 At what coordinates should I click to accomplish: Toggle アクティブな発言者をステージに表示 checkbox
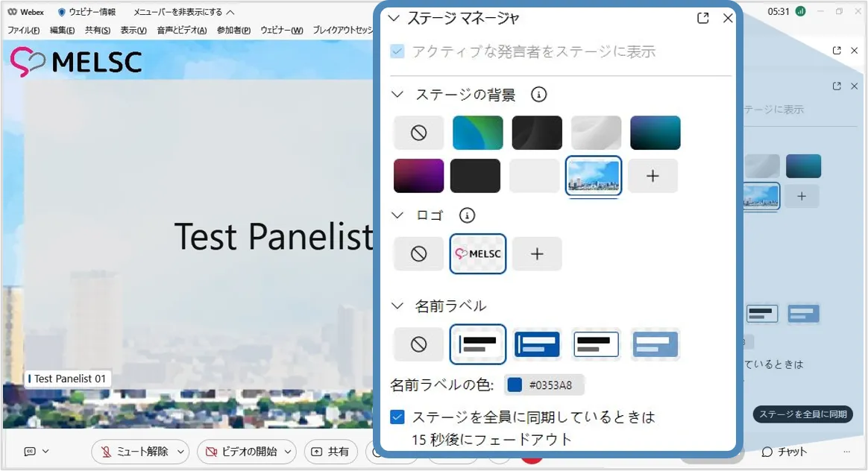(397, 51)
